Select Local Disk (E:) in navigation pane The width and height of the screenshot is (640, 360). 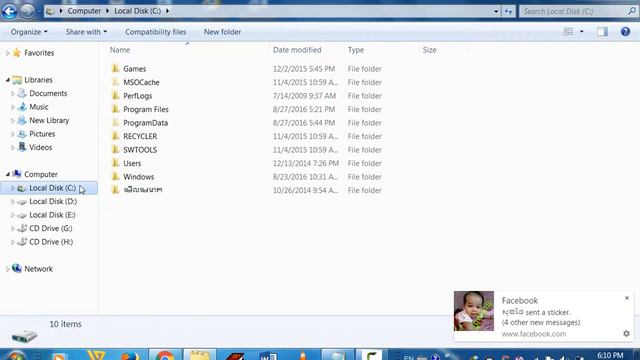[52, 215]
